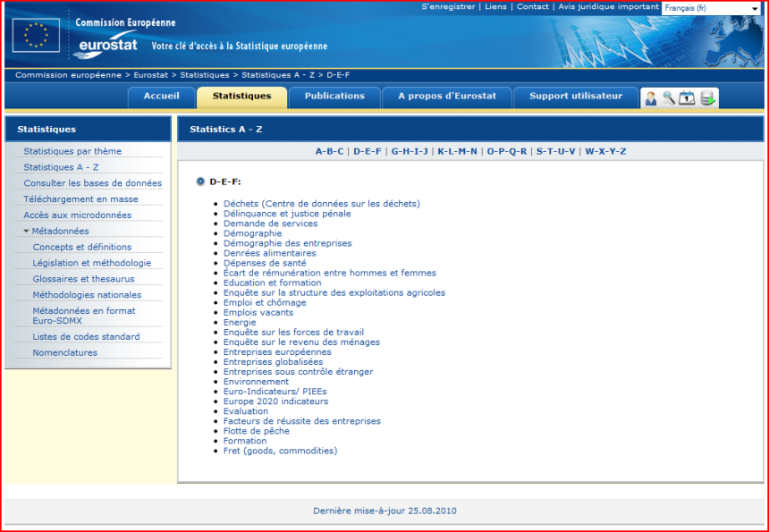Image resolution: width=769 pixels, height=532 pixels.
Task: Open Métadonnées en format Euro-SDMX
Action: point(84,316)
